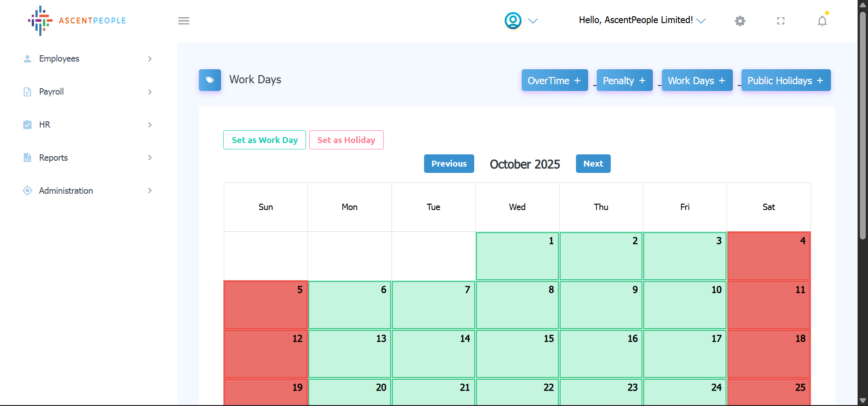The image size is (868, 406).
Task: Open the Hello, AscentPeople Limited dropdown
Action: point(642,20)
